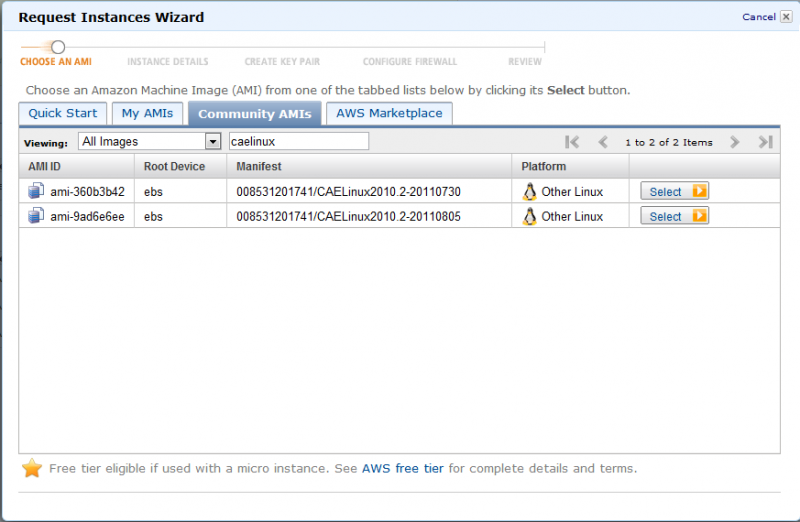Click manifest 008531201741/CAELinux2010.2-20110805
Viewport: 800px width, 522px height.
[348, 216]
